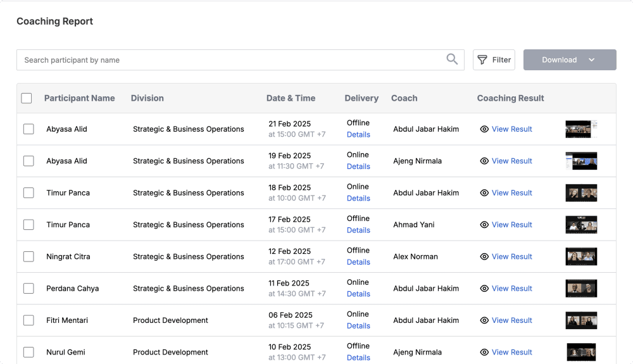The image size is (633, 364).
Task: Select the Fitri Mentari row checkbox
Action: point(28,320)
